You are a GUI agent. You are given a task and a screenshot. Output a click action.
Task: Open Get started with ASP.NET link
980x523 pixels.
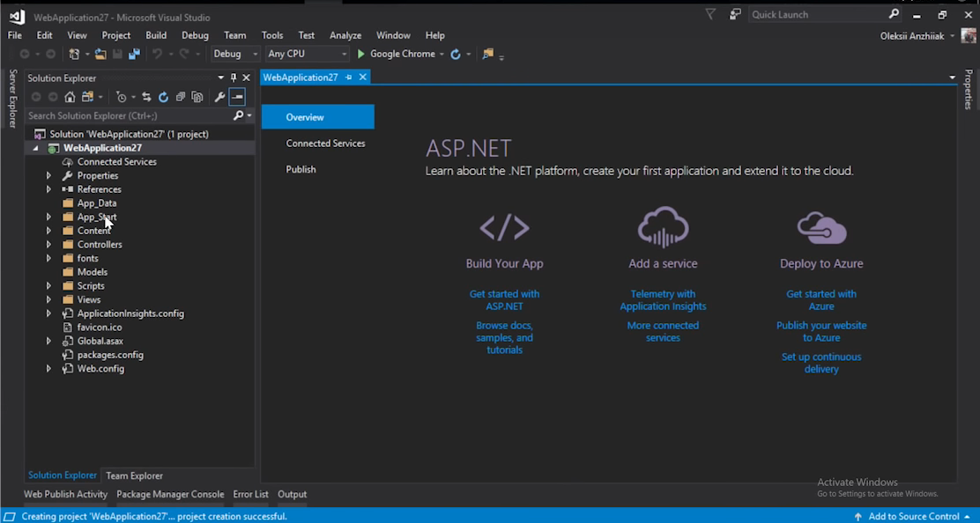pyautogui.click(x=504, y=300)
